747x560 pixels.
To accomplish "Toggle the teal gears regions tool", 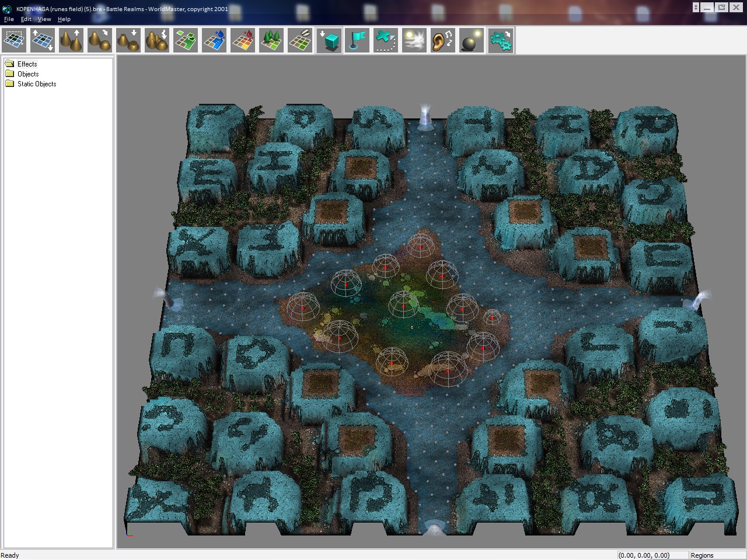I will [x=500, y=41].
